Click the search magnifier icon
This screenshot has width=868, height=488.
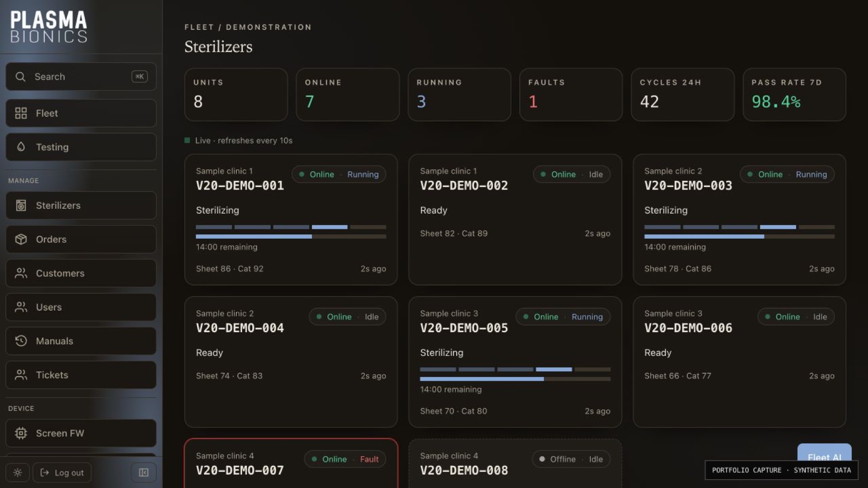20,77
